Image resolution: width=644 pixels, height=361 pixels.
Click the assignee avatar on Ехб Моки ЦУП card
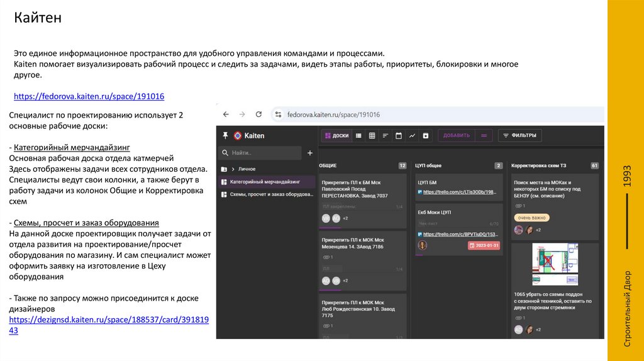pos(422,245)
